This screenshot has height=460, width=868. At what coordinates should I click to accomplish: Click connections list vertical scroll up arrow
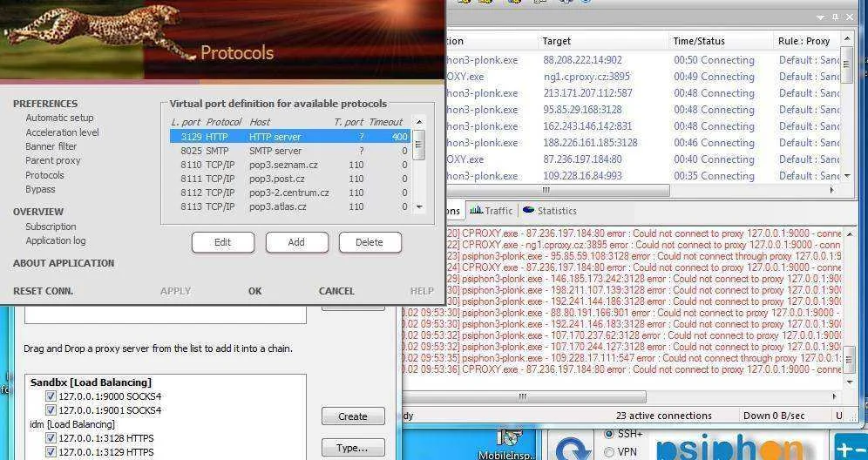[x=846, y=38]
